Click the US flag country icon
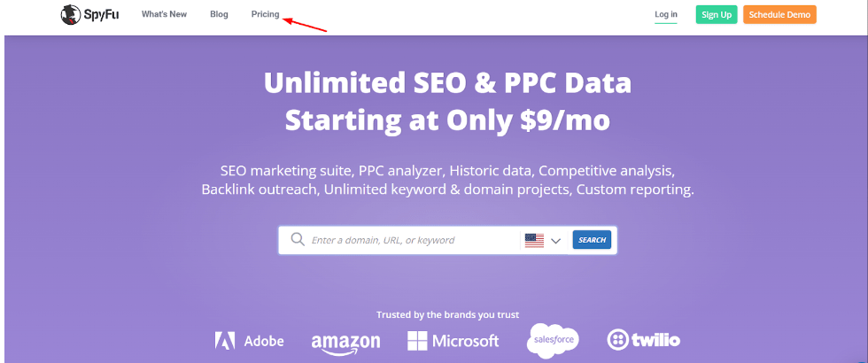 (534, 240)
